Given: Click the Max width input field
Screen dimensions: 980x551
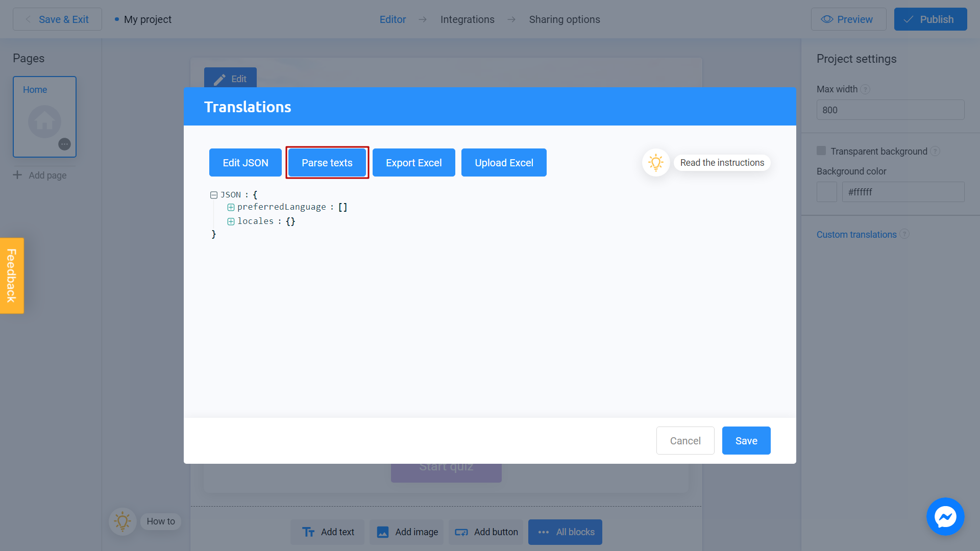Looking at the screenshot, I should pyautogui.click(x=890, y=110).
